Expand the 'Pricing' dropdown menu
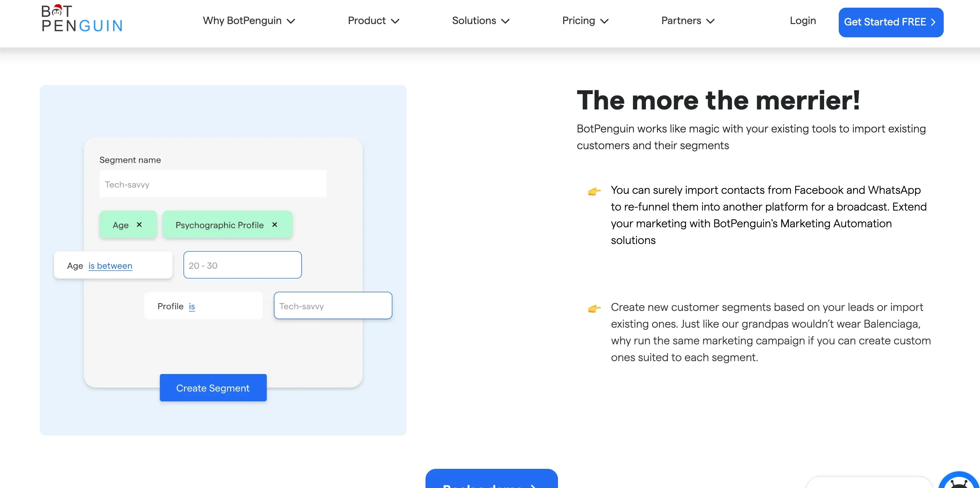The width and height of the screenshot is (980, 488). point(585,21)
